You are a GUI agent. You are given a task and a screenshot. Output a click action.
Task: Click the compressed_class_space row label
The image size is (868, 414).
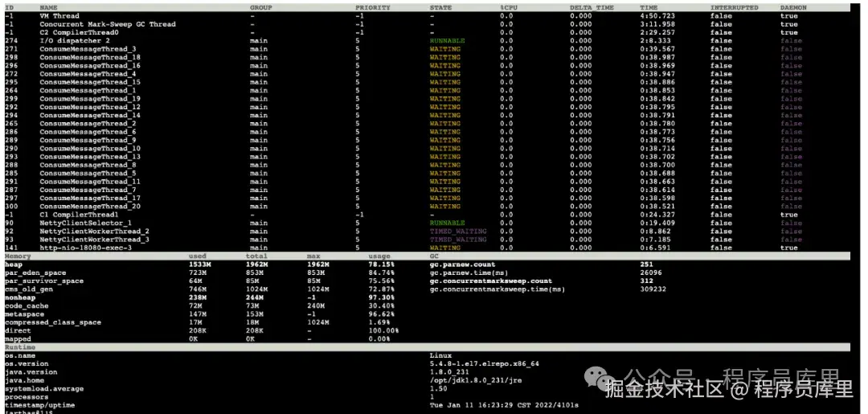pos(53,322)
